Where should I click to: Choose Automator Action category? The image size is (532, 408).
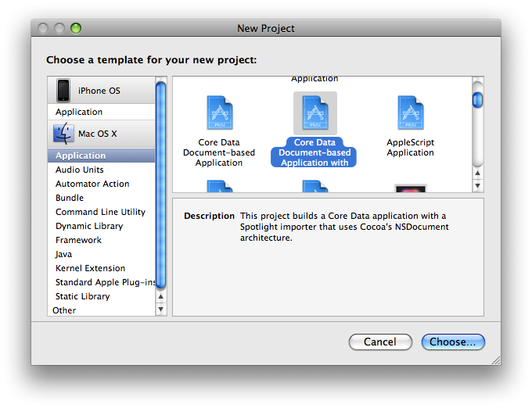click(101, 184)
